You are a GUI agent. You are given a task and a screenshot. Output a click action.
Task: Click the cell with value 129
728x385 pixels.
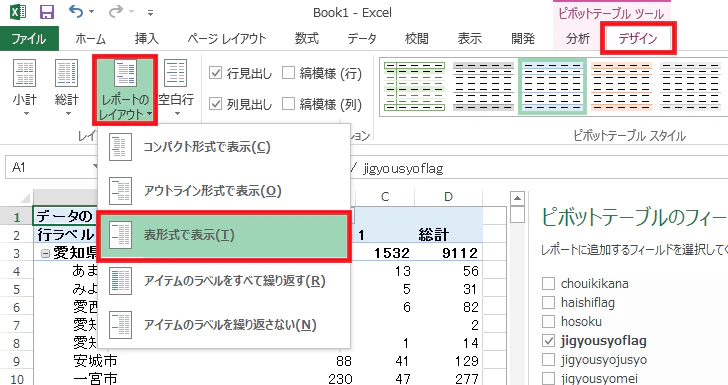[466, 361]
